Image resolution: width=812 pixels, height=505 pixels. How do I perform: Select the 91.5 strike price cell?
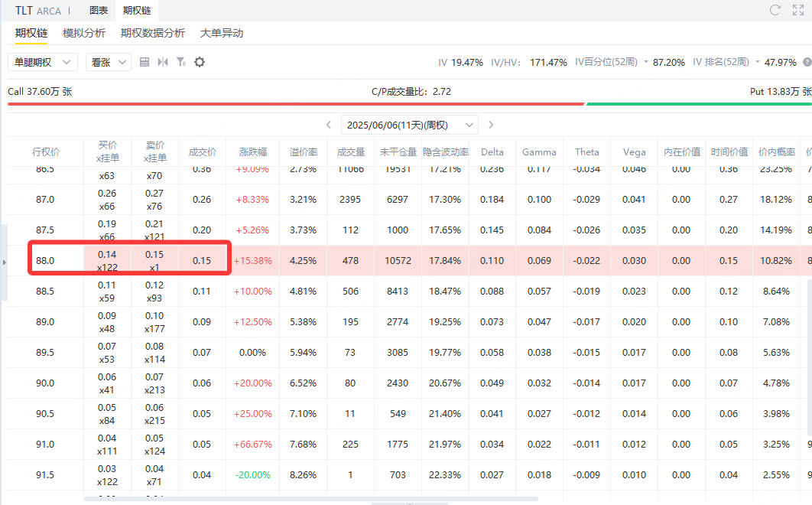coord(45,475)
